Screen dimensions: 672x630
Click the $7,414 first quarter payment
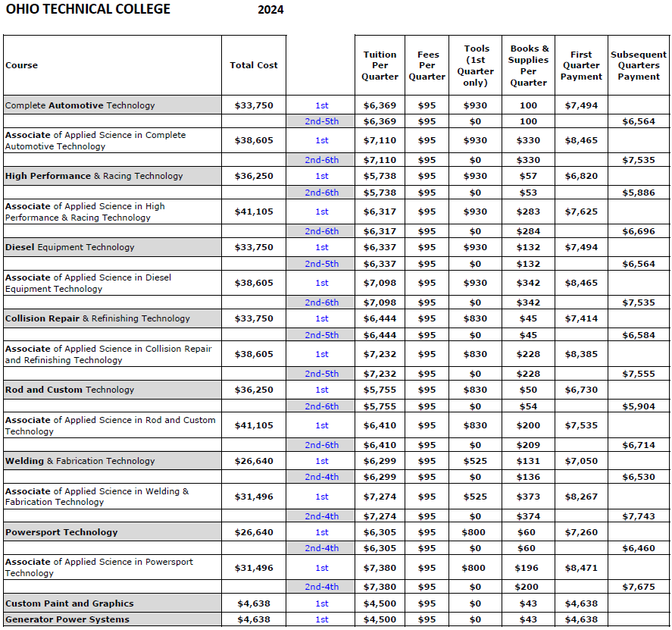[x=581, y=318]
